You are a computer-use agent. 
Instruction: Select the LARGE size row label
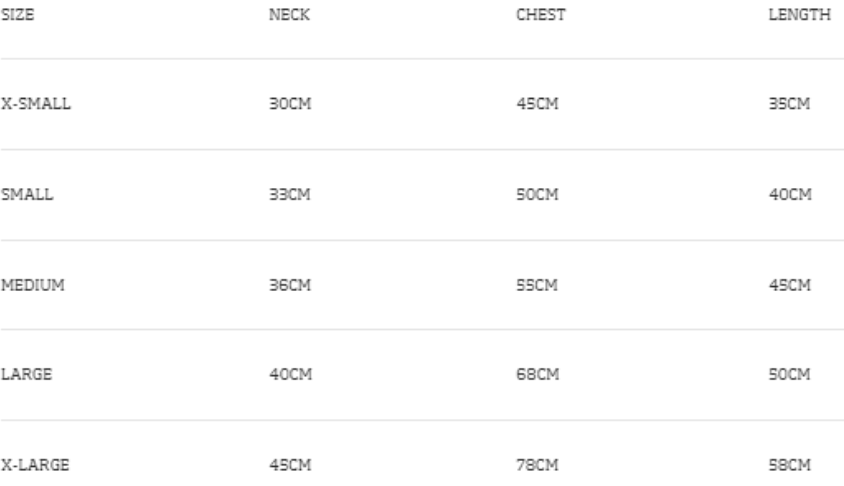[x=26, y=375]
